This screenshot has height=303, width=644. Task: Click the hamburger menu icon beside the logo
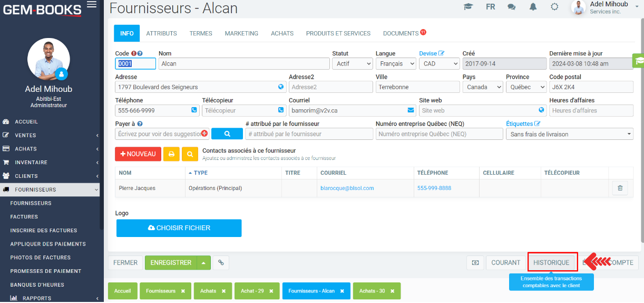coord(92,5)
